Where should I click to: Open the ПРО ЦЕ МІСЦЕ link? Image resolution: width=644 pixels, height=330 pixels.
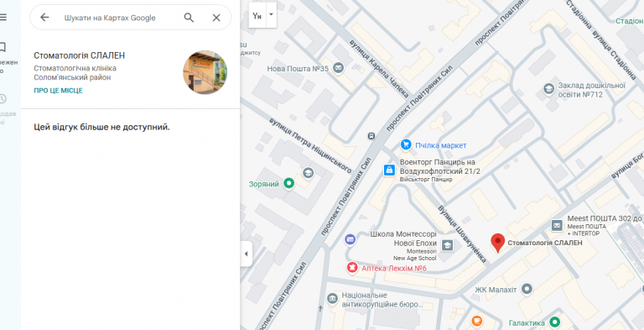(x=58, y=91)
